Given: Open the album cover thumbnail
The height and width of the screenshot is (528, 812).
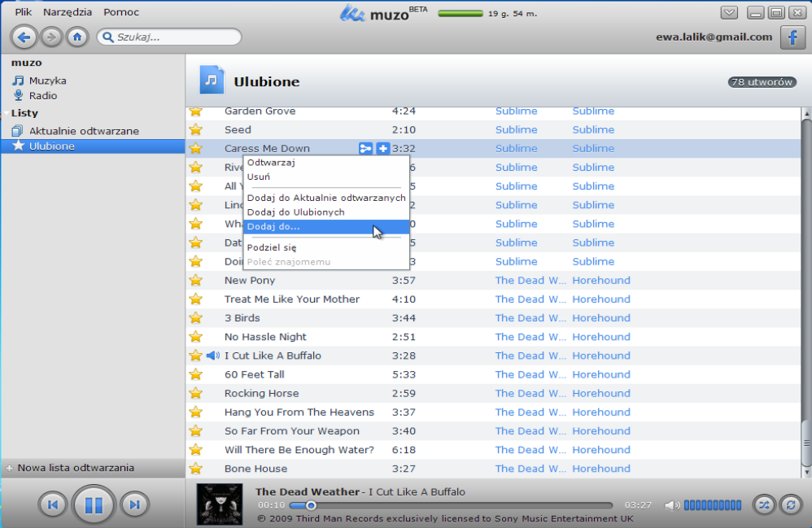Looking at the screenshot, I should (220, 504).
